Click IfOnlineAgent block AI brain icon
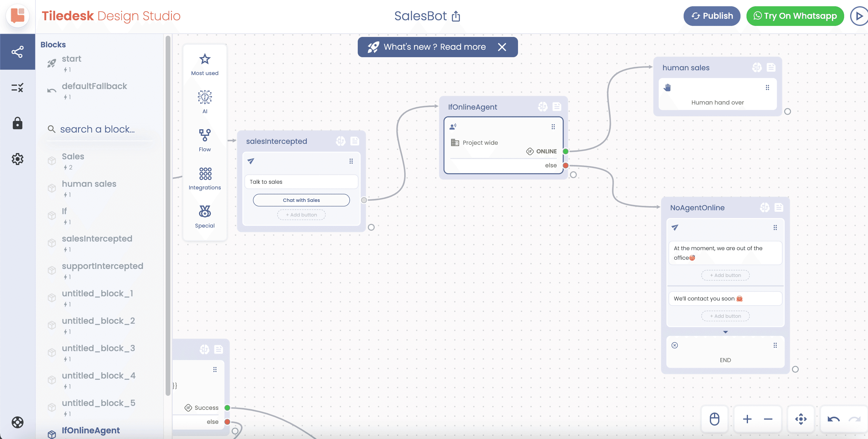868x439 pixels. (x=543, y=106)
